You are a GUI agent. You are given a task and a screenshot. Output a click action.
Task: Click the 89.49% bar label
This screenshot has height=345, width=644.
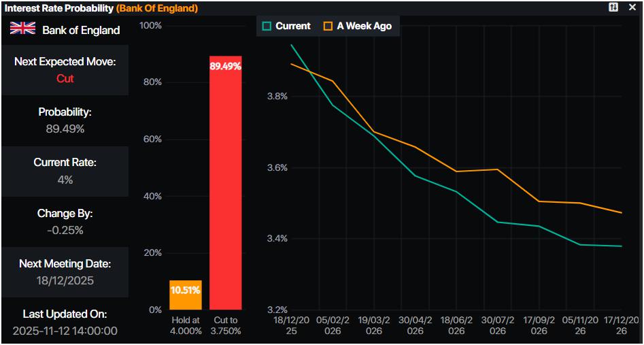point(226,66)
